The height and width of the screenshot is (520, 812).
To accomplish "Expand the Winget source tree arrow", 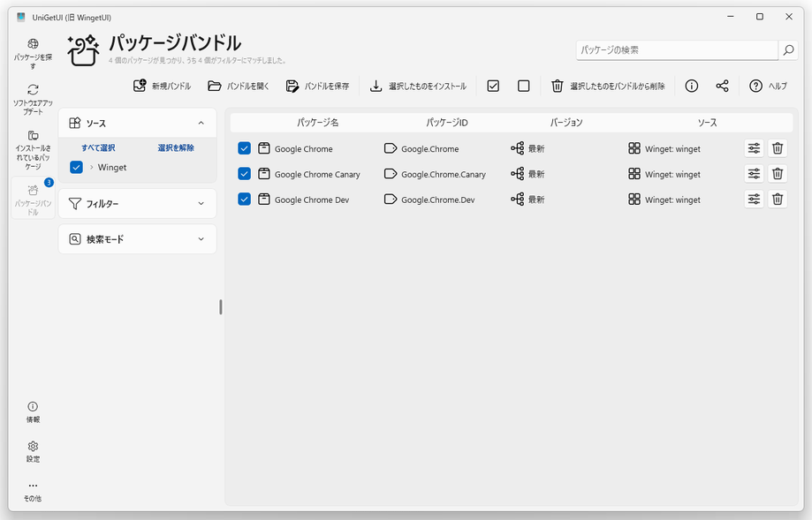I will [92, 167].
